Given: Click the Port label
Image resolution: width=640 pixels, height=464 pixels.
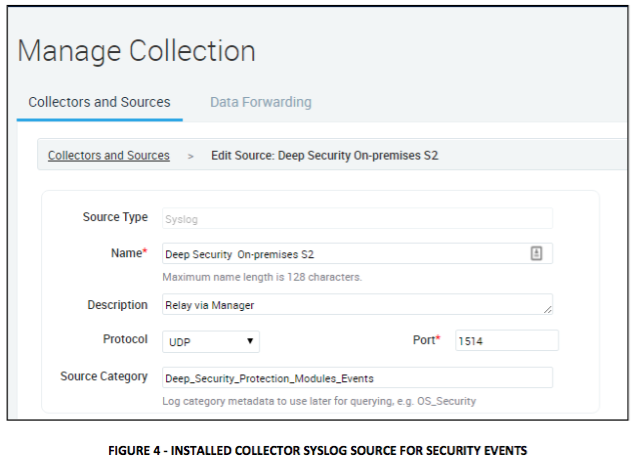Looking at the screenshot, I should (x=427, y=340).
